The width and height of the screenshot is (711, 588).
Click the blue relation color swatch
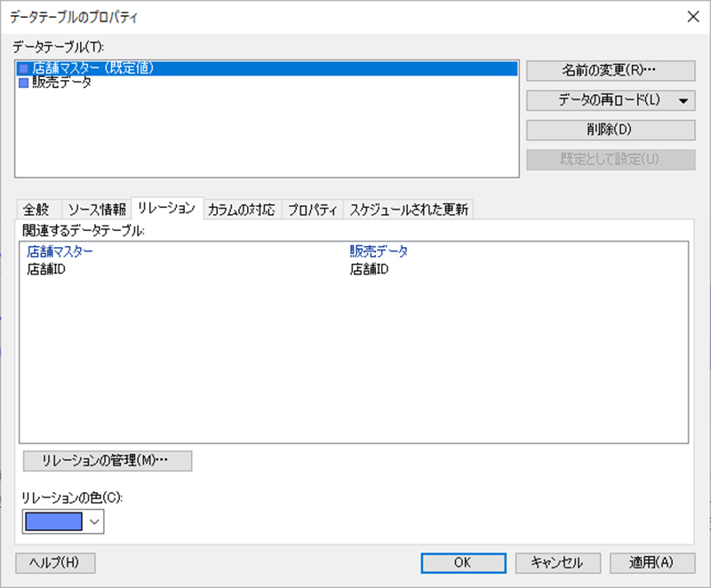(x=54, y=521)
